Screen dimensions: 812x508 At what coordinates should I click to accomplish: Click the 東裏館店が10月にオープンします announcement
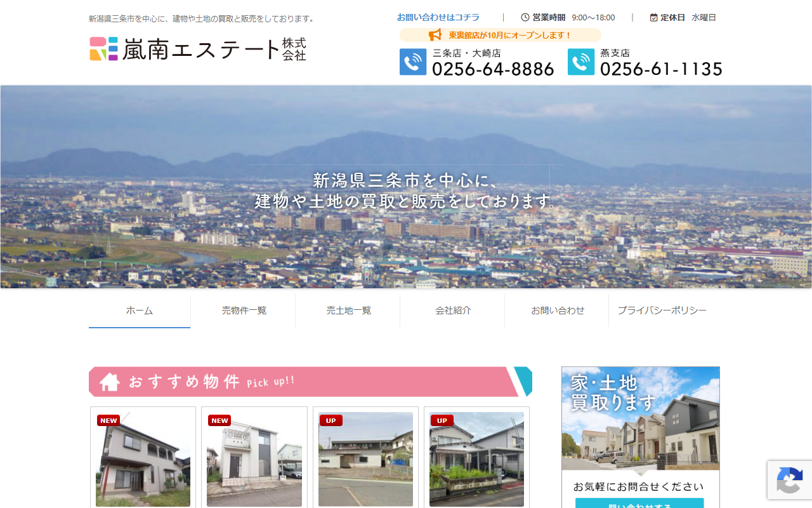[501, 35]
